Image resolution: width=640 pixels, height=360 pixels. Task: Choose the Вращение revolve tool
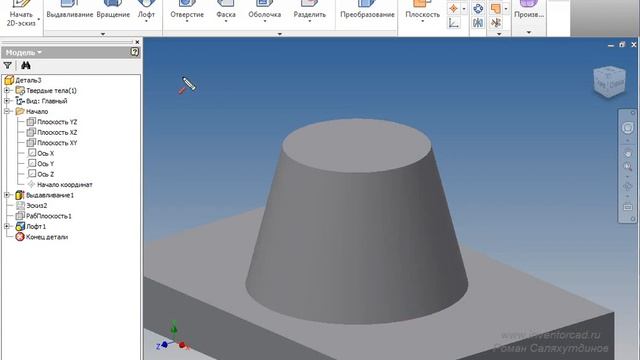pos(113,11)
